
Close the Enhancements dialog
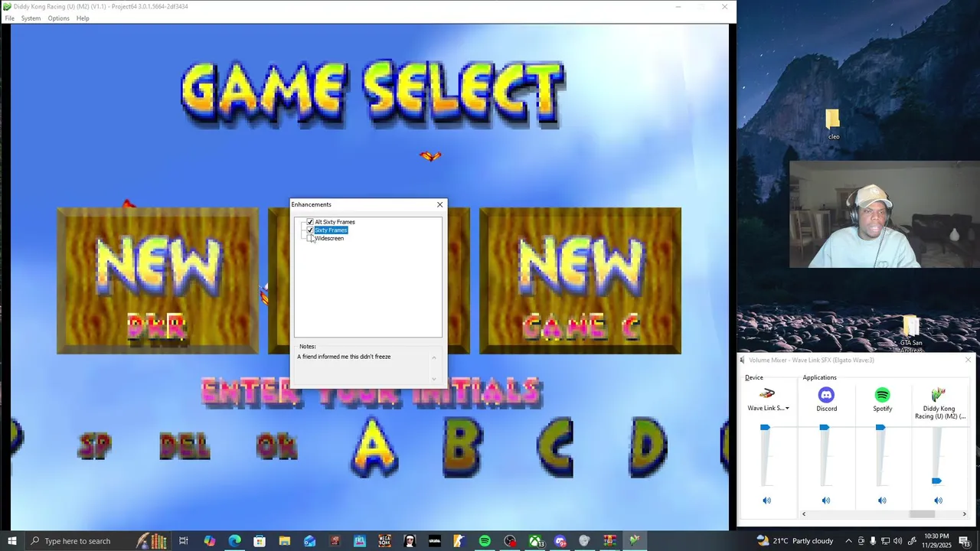tap(439, 204)
